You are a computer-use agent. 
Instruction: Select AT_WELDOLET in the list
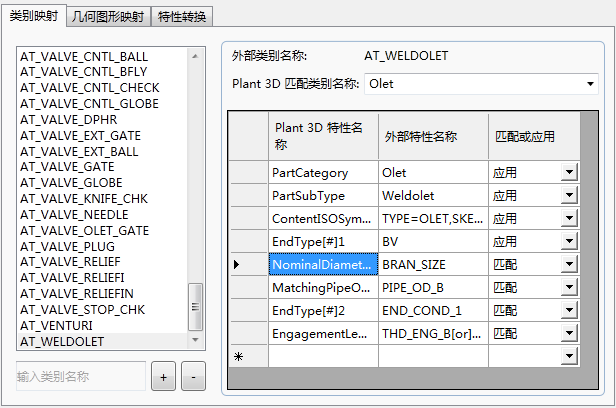pos(62,342)
